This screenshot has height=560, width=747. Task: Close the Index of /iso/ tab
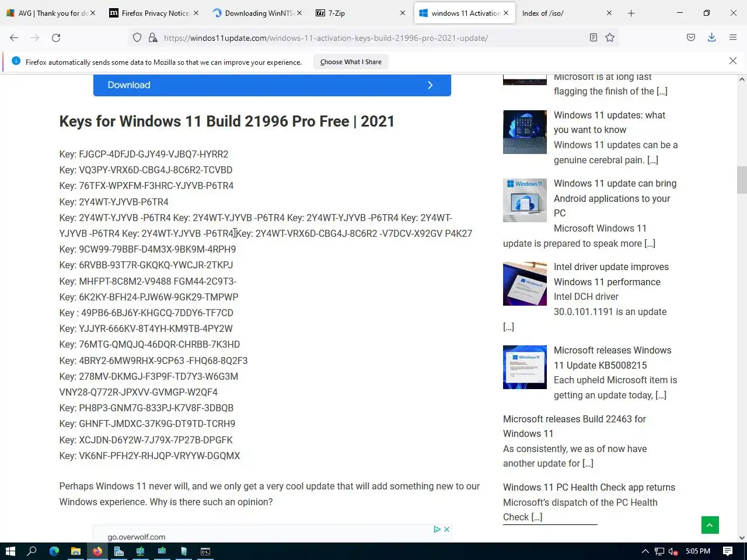pos(609,13)
